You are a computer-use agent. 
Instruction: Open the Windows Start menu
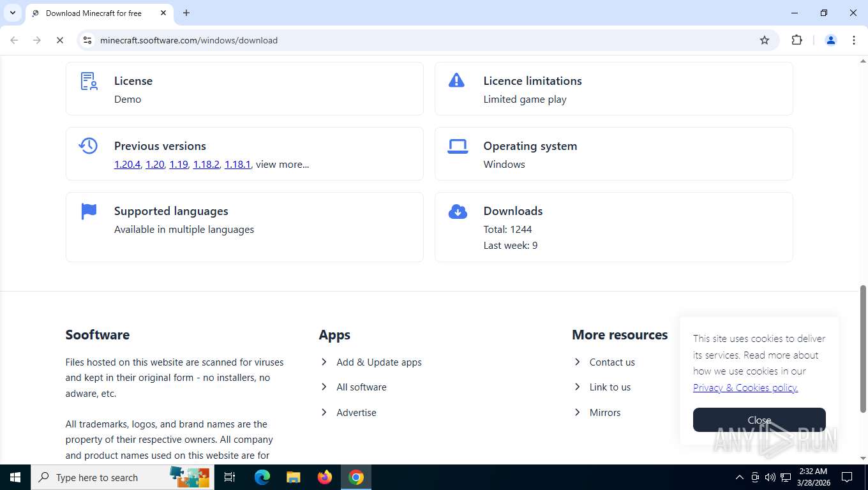click(x=15, y=477)
